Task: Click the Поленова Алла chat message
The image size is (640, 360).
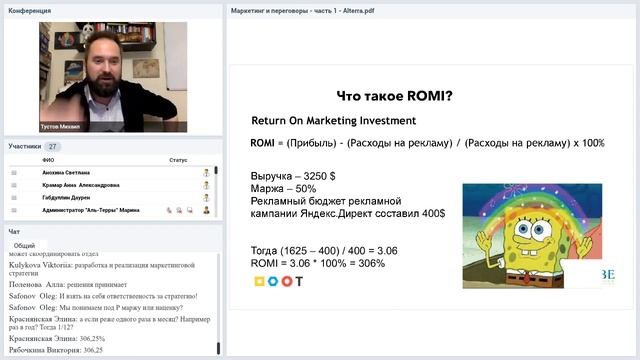Action: [x=68, y=284]
